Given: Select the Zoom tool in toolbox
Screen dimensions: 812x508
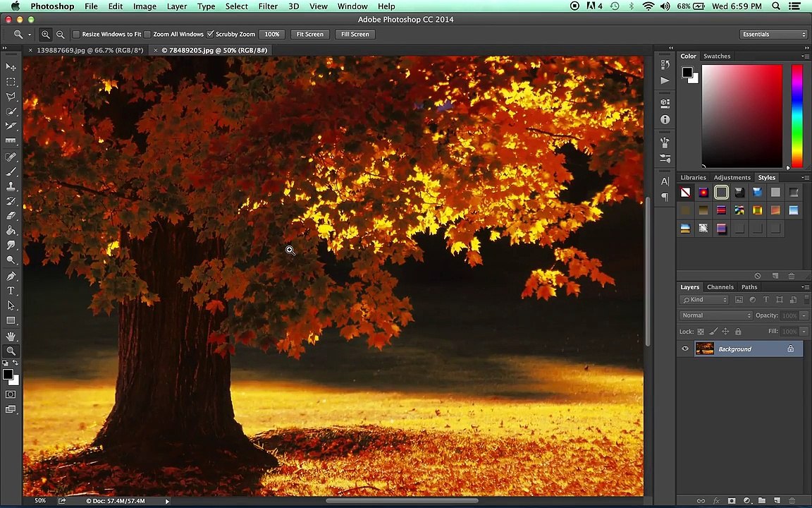Looking at the screenshot, I should [x=11, y=351].
